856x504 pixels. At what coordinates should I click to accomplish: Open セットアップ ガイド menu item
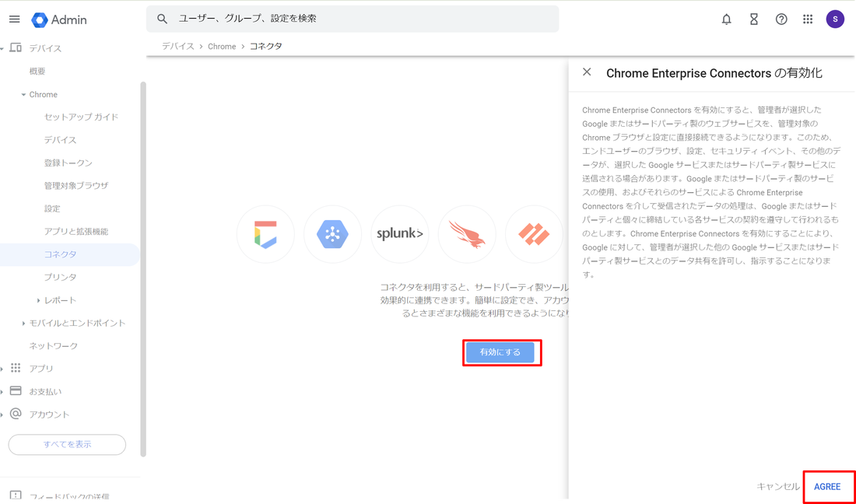(82, 117)
